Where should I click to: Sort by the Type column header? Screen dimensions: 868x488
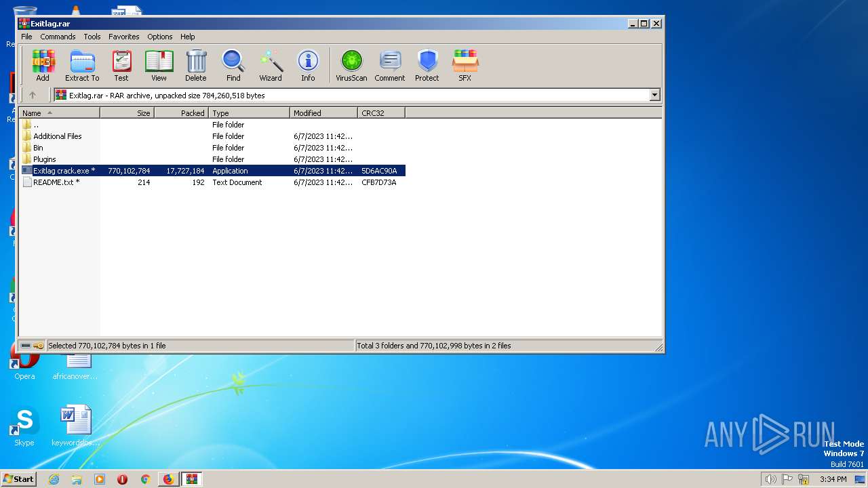[250, 113]
